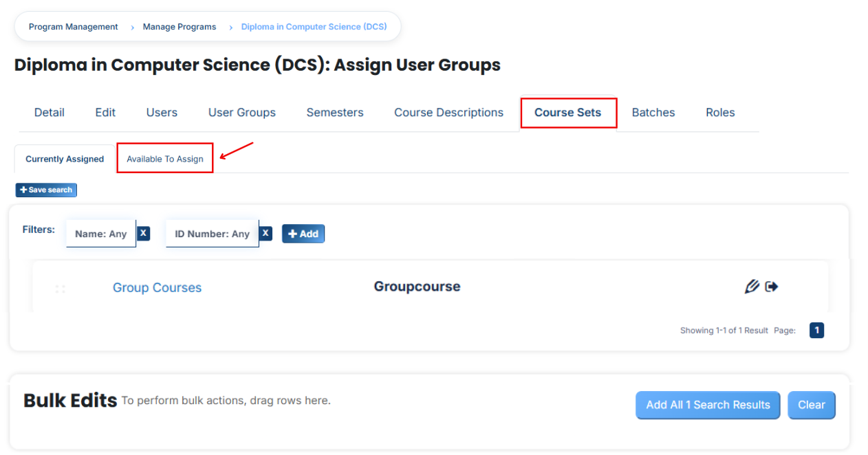This screenshot has height=455, width=868.
Task: Show the Currently Assigned sub-tab
Action: 65,159
